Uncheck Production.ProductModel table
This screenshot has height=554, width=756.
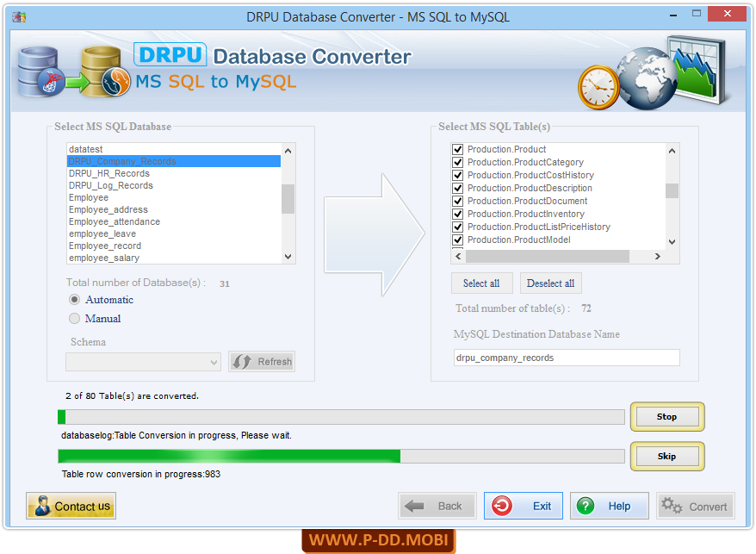(457, 240)
